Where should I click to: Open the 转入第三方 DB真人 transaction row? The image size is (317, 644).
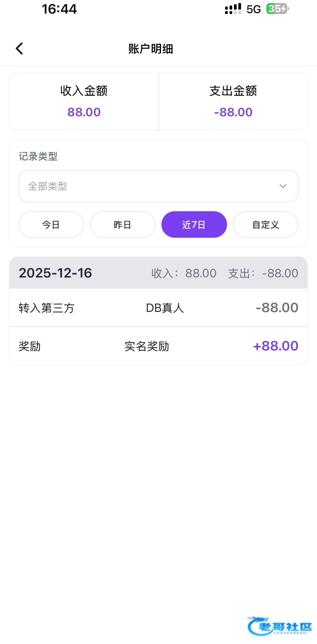click(158, 308)
